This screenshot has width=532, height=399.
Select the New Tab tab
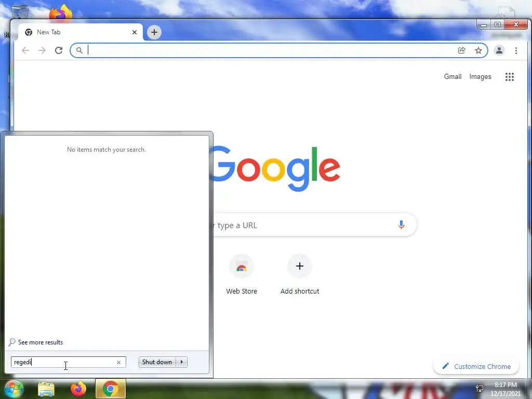pos(81,32)
